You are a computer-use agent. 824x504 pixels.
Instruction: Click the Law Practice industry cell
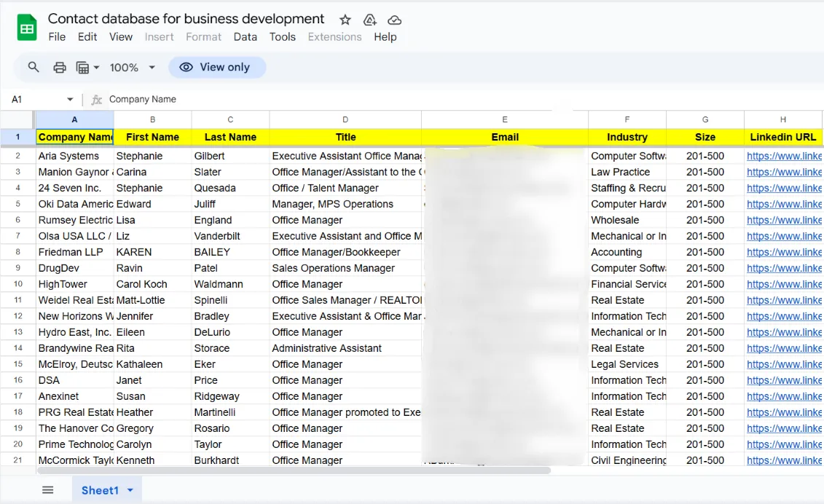(627, 172)
